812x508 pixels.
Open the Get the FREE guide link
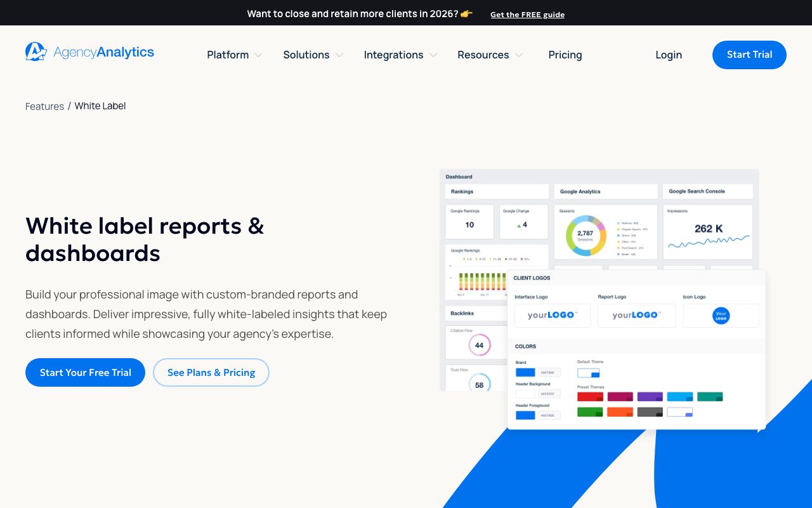pos(527,15)
